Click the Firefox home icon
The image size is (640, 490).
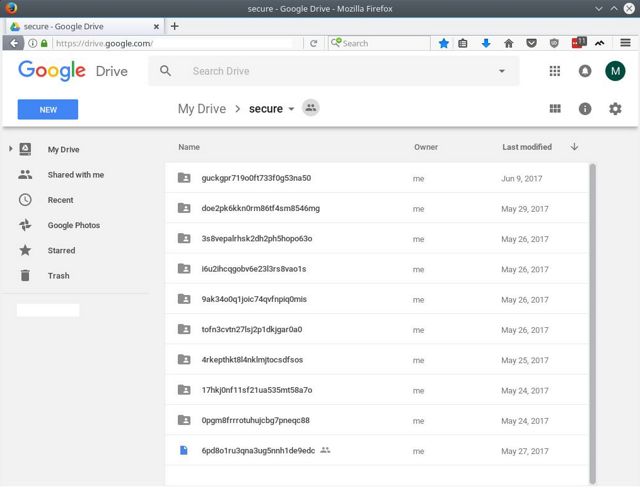[509, 43]
